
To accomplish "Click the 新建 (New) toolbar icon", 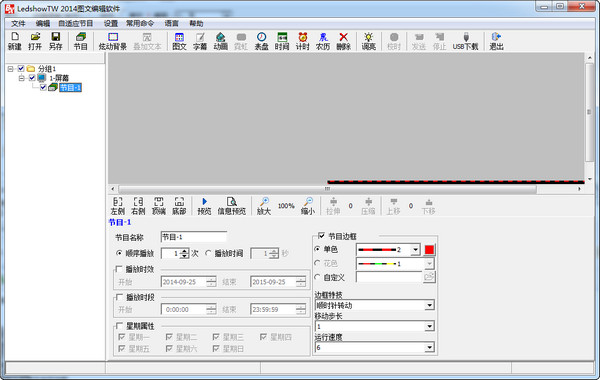I will click(15, 41).
